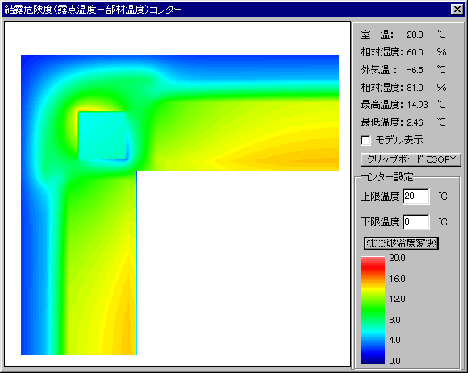
Task: Click the cyan square inside the contour plot
Action: click(102, 136)
